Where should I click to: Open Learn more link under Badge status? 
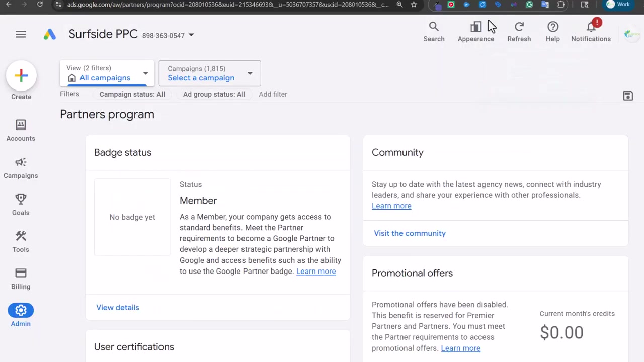coord(316,271)
